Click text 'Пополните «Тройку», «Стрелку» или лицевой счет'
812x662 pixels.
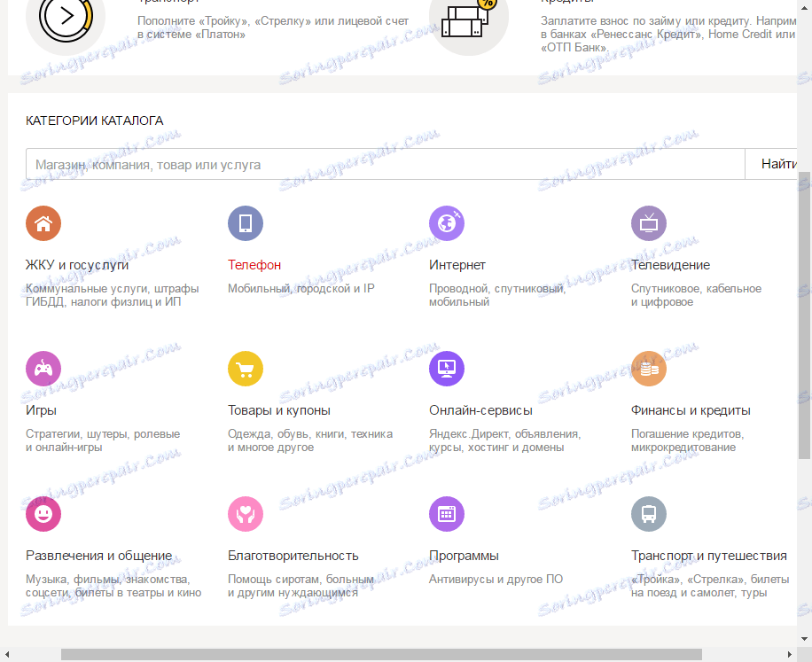click(x=273, y=21)
